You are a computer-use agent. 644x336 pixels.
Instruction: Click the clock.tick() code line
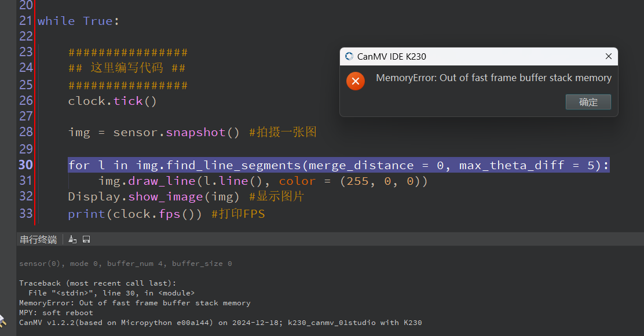click(x=112, y=101)
